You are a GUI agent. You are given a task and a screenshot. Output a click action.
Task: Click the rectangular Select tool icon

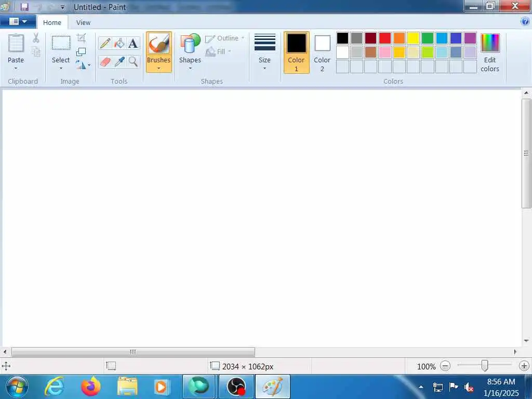[x=61, y=43]
